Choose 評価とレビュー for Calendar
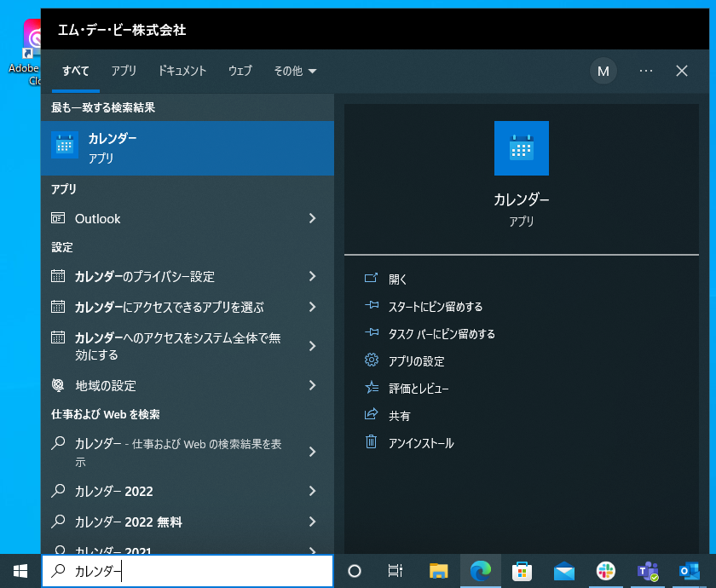This screenshot has height=588, width=716. pos(419,389)
